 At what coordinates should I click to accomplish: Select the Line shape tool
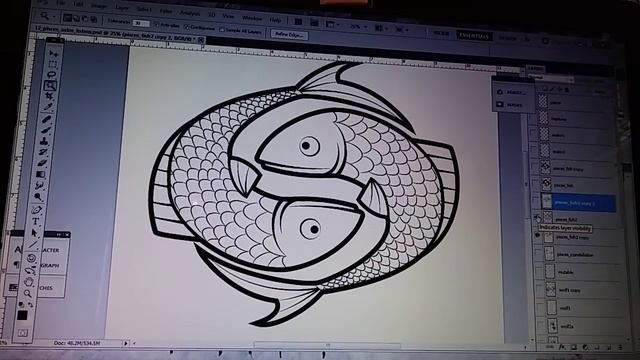point(33,244)
